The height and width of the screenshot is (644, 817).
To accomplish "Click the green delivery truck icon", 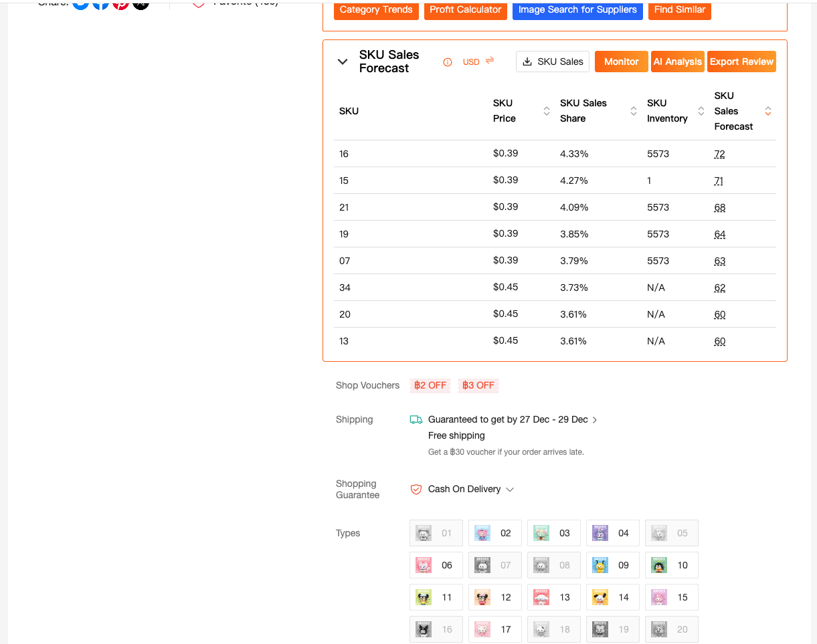I will (x=416, y=420).
